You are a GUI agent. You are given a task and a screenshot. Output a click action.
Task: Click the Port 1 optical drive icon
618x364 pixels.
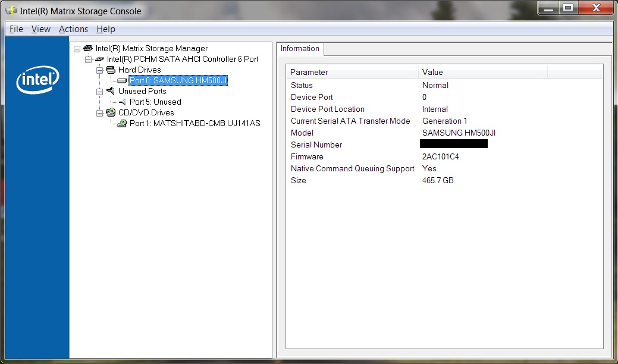pyautogui.click(x=122, y=123)
